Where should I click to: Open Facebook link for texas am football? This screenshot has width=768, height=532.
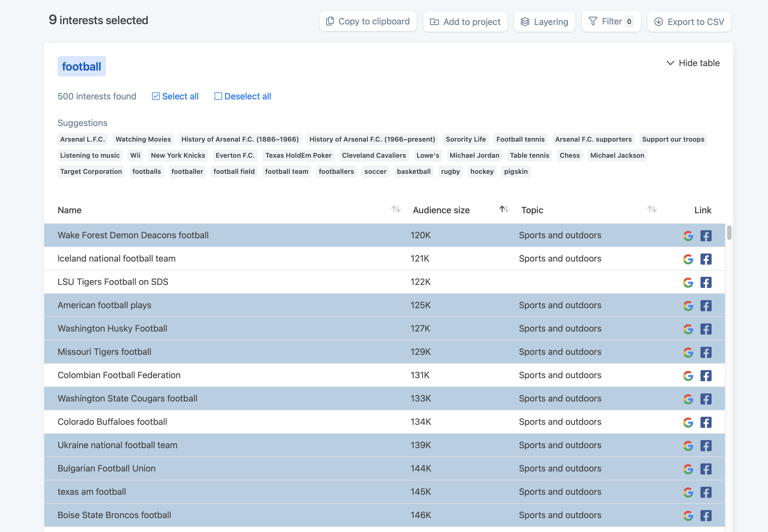706,492
